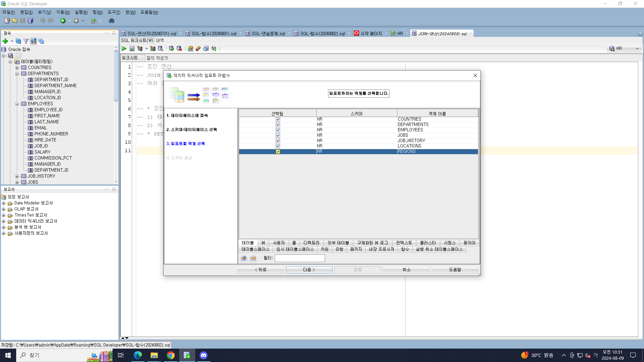Click the Filter funnel icon in connections
The height and width of the screenshot is (362, 644).
tap(26, 41)
